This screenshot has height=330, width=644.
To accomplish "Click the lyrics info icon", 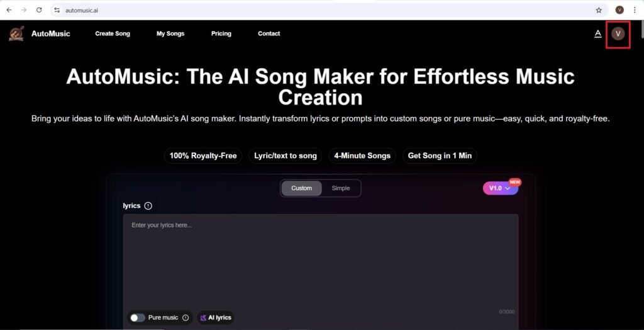I will tap(148, 206).
